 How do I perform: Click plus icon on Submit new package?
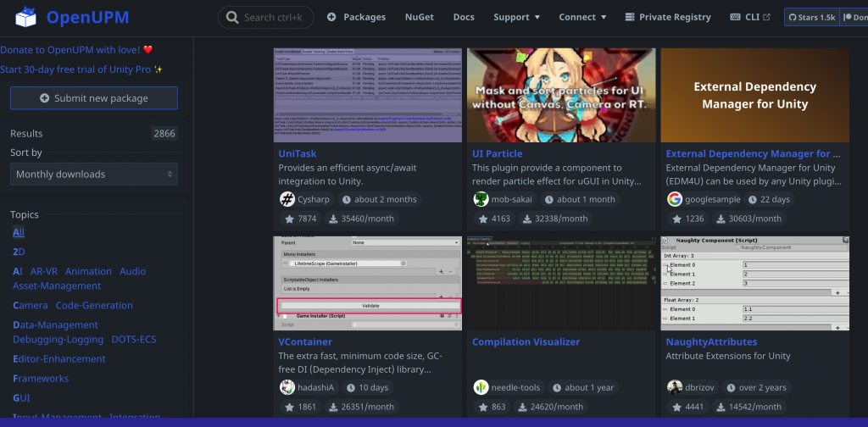(x=44, y=98)
